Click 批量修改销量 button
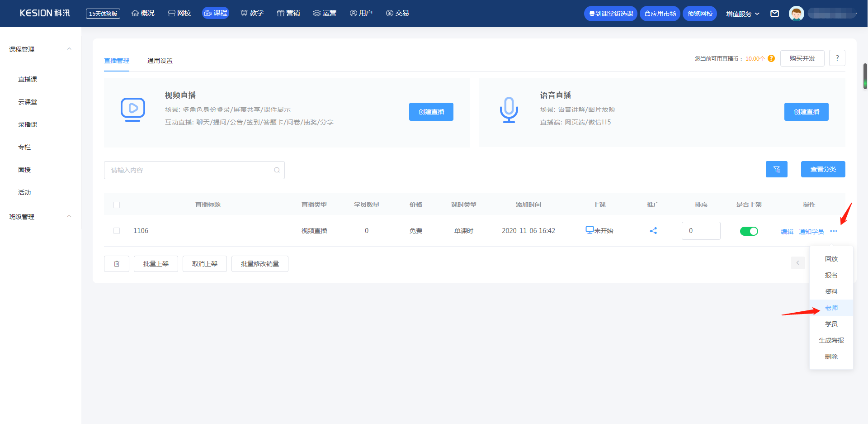868x424 pixels. (x=260, y=264)
